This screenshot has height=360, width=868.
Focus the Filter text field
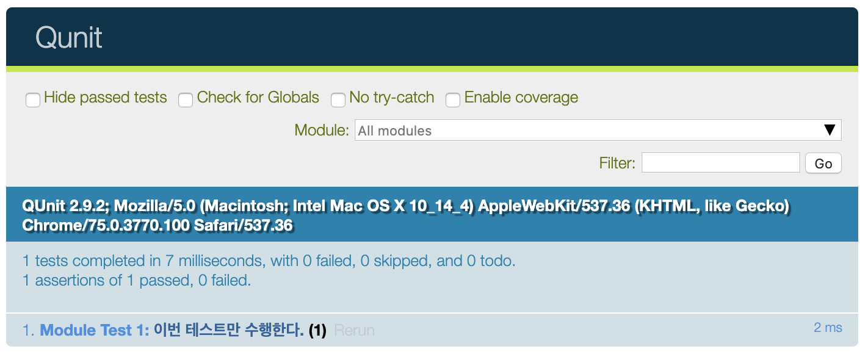[721, 163]
